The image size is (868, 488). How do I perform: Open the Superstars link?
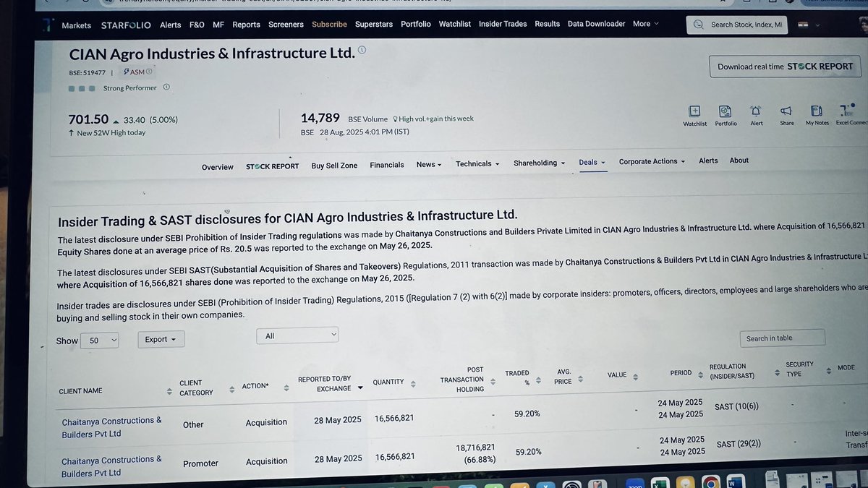(x=374, y=25)
